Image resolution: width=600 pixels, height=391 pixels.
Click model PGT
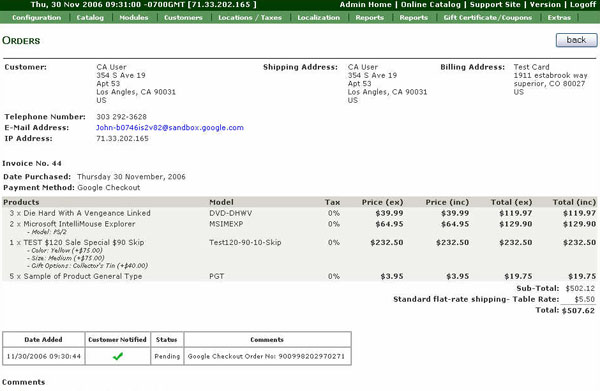[x=216, y=276]
